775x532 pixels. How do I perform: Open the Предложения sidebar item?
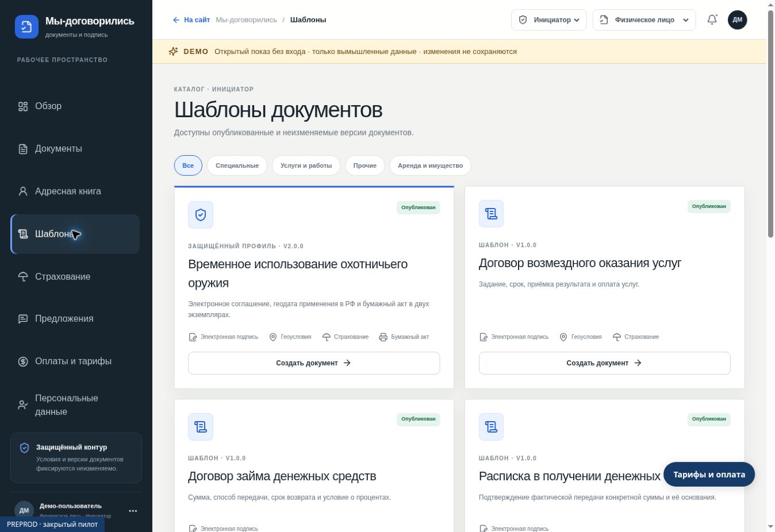(75, 319)
